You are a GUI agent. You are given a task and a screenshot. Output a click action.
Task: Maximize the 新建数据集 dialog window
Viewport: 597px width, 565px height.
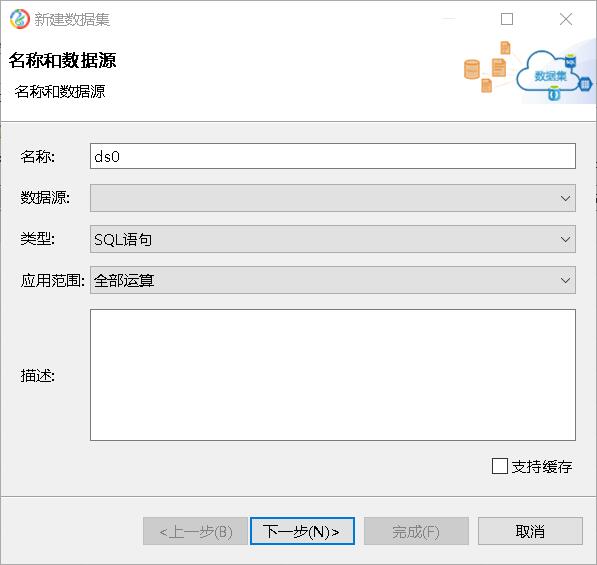(x=507, y=19)
